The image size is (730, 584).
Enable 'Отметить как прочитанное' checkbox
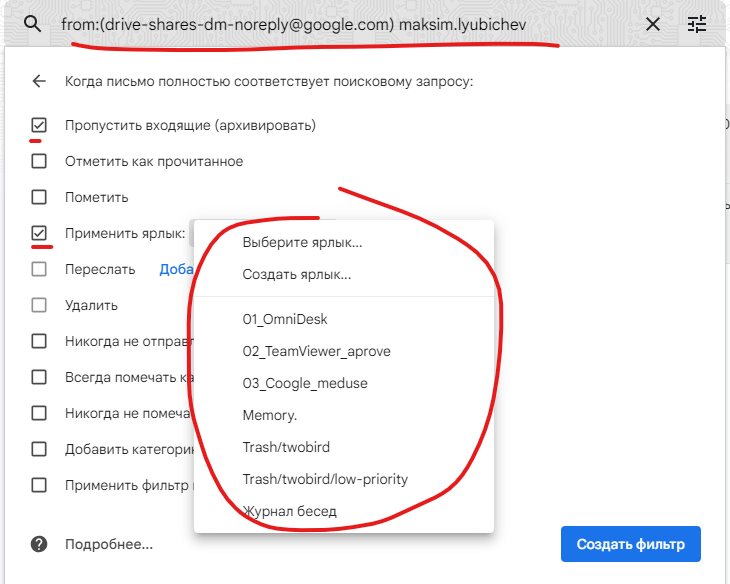click(39, 161)
